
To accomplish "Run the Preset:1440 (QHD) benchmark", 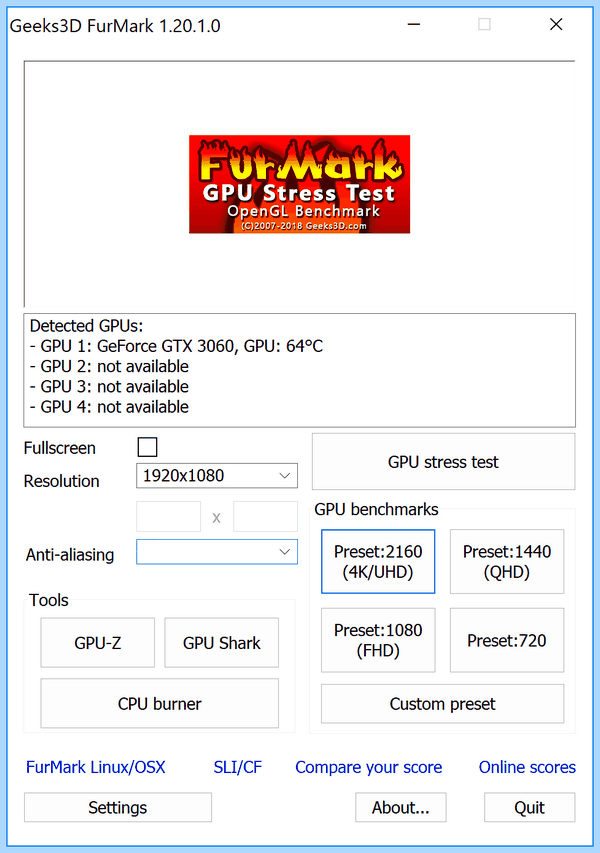I will click(x=507, y=561).
